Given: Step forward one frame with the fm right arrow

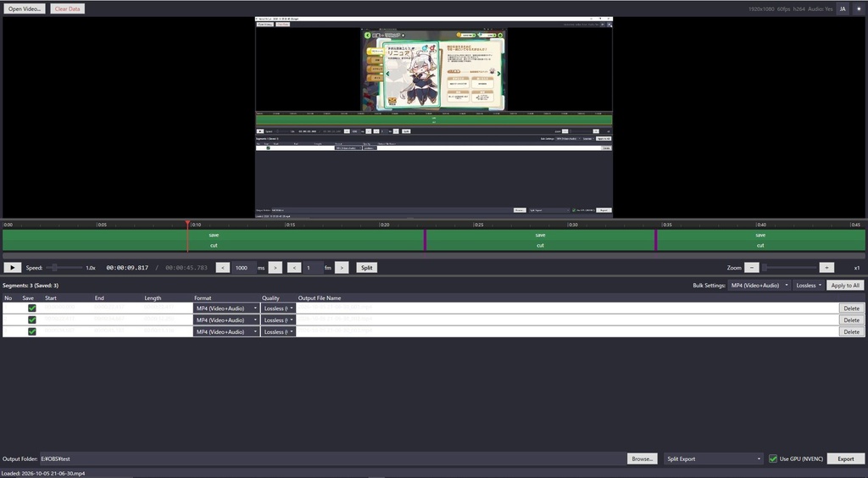Looking at the screenshot, I should pos(342,268).
